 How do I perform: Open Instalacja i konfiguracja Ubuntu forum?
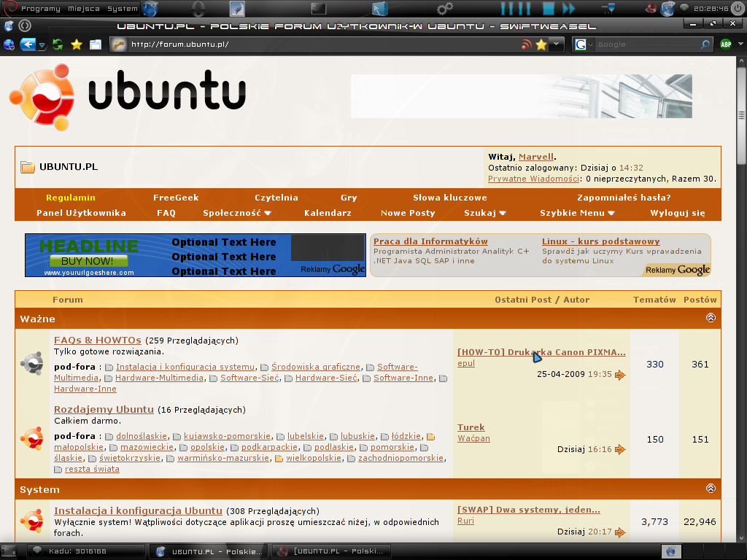point(138,511)
